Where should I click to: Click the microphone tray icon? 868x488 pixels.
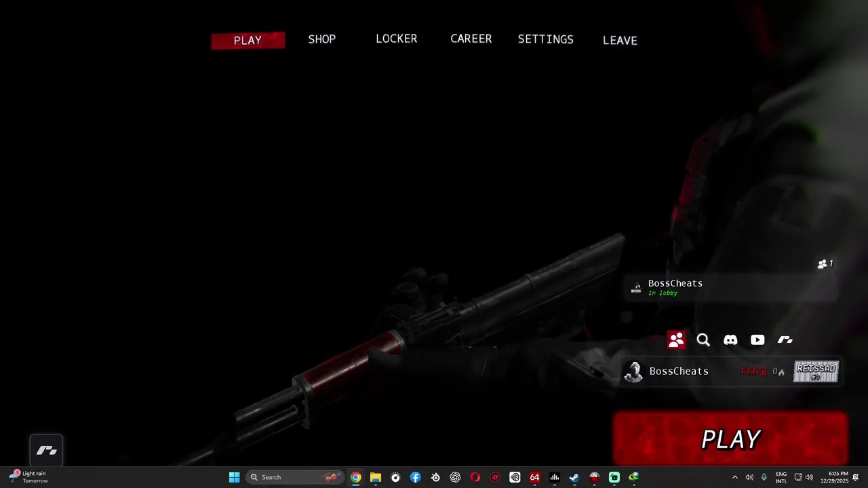764,477
